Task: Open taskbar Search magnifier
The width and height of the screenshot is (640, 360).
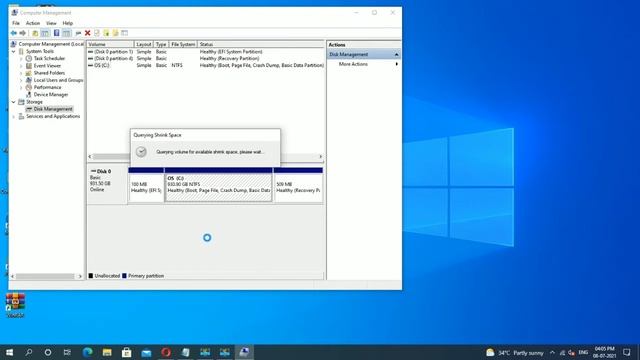Action: click(29, 352)
